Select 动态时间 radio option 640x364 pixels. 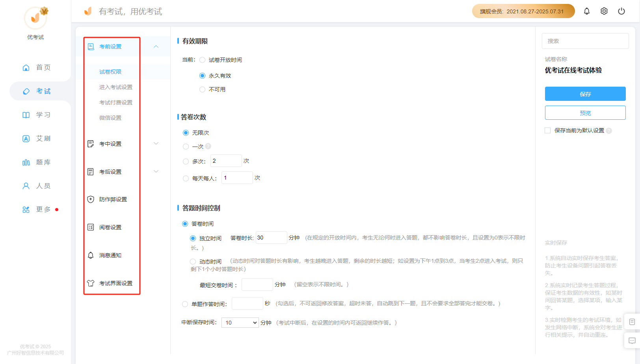(193, 262)
